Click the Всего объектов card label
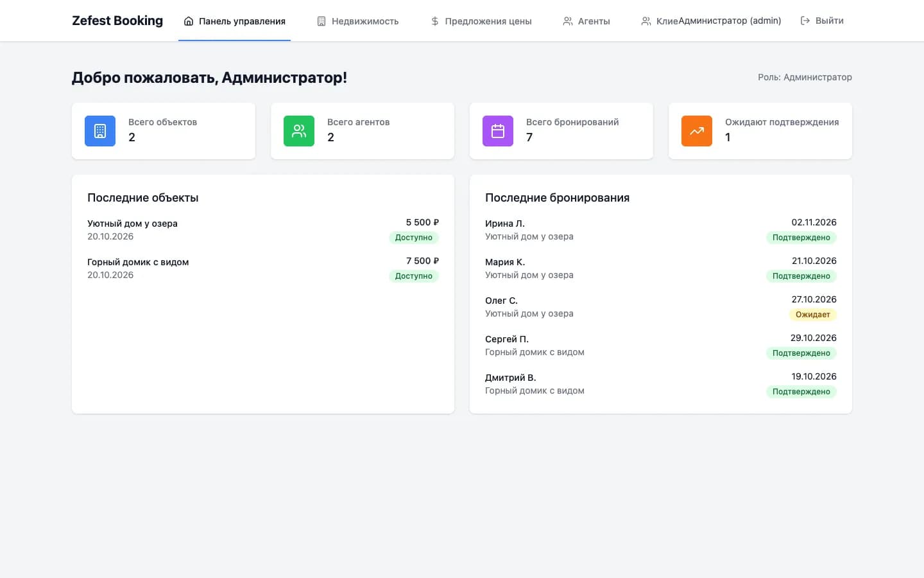 [x=162, y=122]
